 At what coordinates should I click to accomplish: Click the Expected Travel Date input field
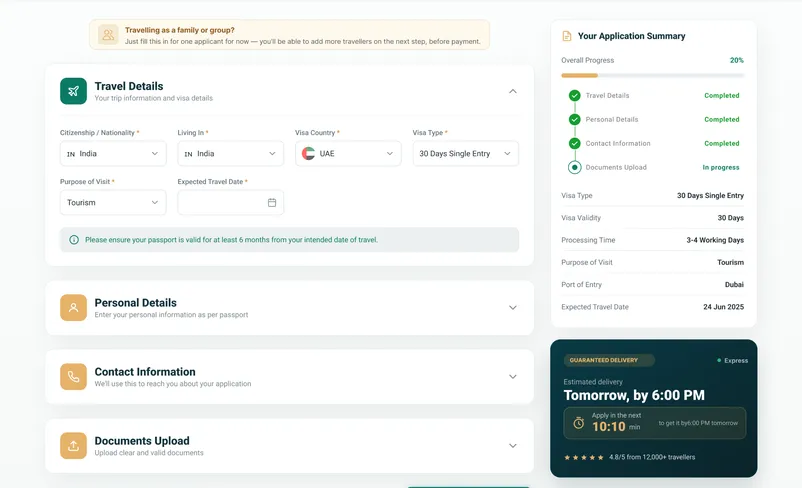click(231, 203)
